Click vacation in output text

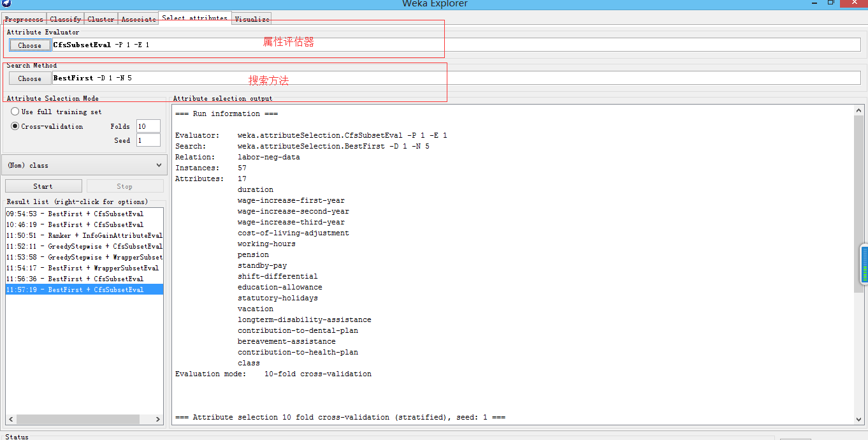(256, 309)
